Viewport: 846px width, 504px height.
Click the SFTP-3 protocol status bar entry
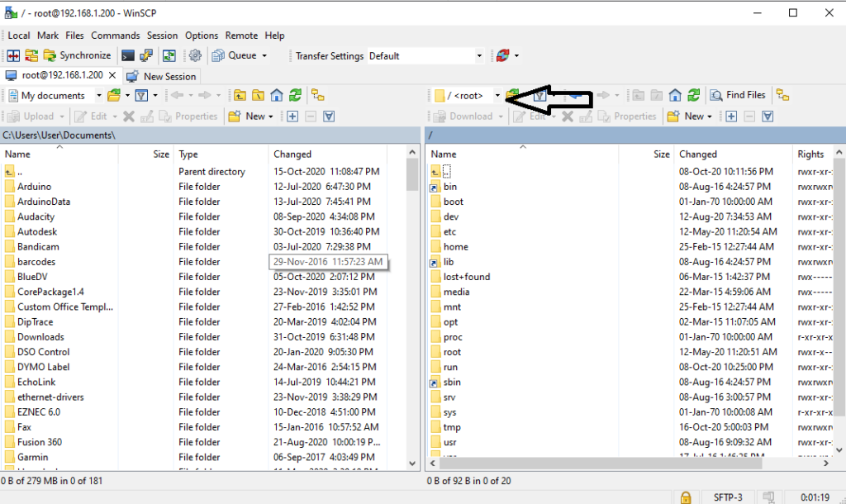[x=728, y=497]
